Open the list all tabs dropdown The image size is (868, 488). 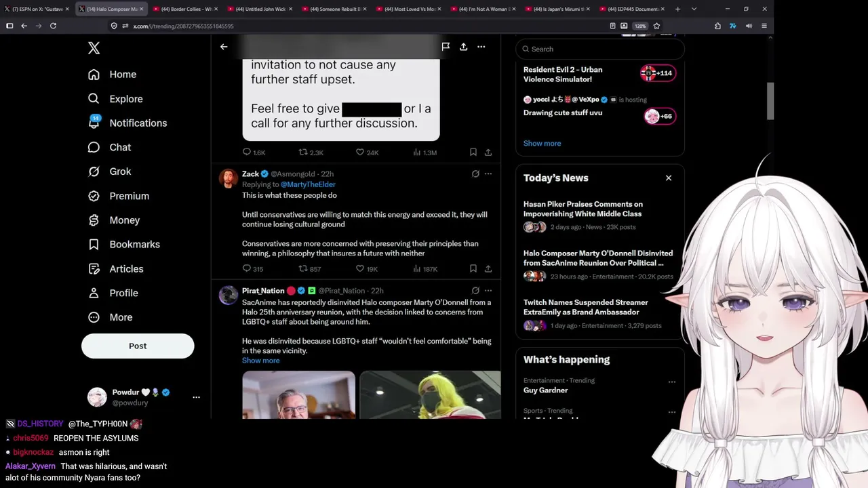tap(694, 9)
